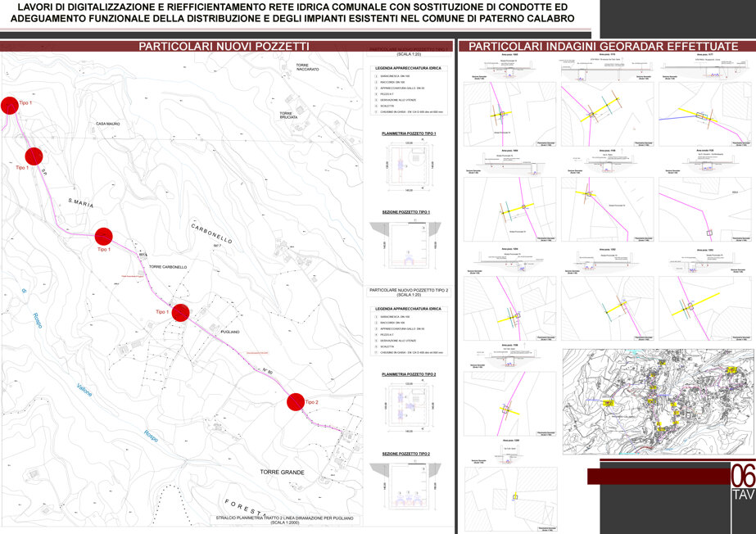
Task: Click the red Tipo 2 manhole marker
Action: [x=296, y=402]
